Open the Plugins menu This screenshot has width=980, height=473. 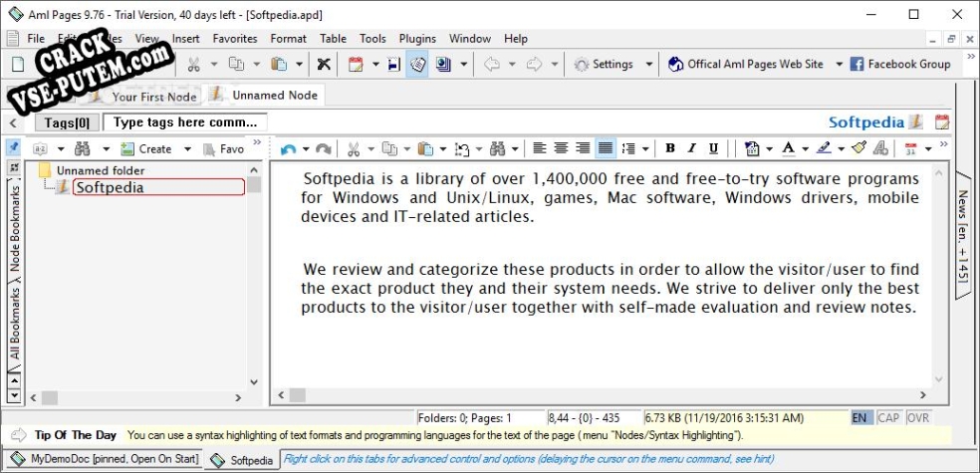[x=417, y=39]
